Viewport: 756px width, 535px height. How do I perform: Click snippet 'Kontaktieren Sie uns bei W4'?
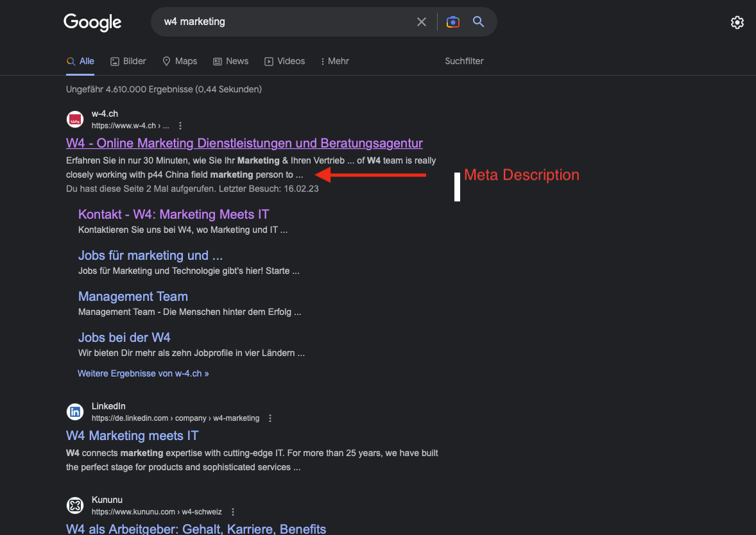183,230
